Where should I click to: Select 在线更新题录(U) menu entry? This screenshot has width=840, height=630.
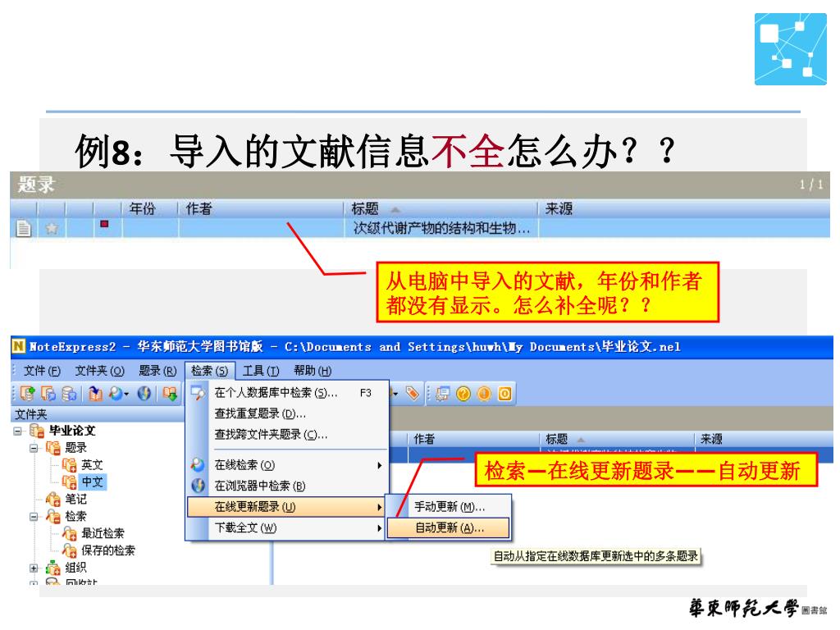(286, 507)
